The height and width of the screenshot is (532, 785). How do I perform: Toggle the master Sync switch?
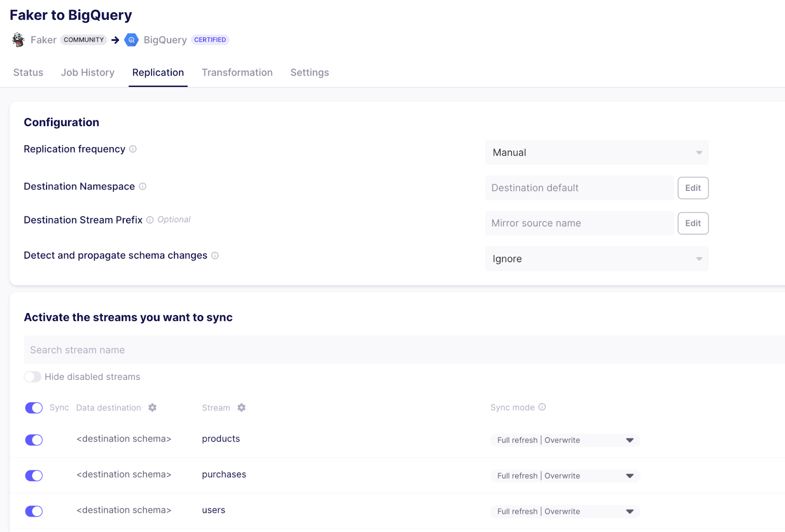33,407
